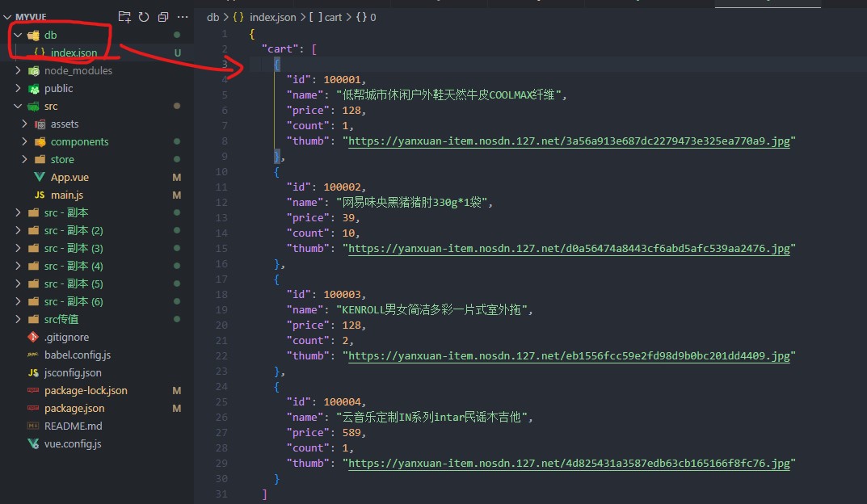Screen dimensions: 867x504
Task: Collapse the MYVUE project root section
Action: 7,17
